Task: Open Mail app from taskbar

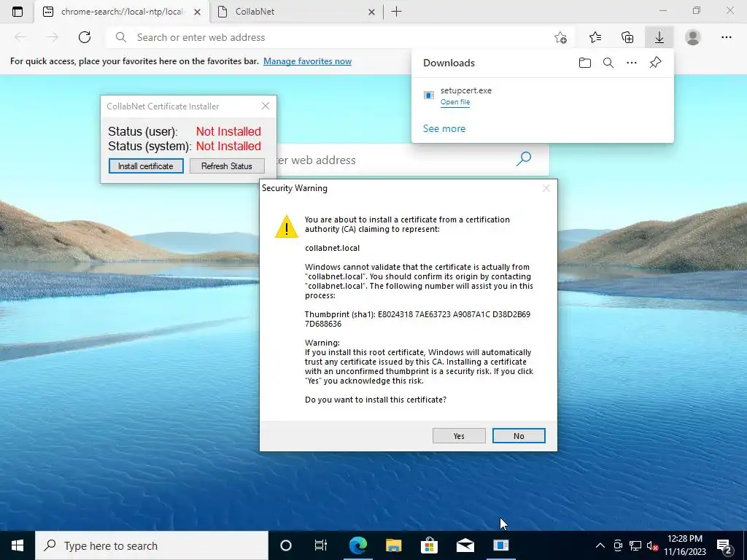Action: click(465, 545)
